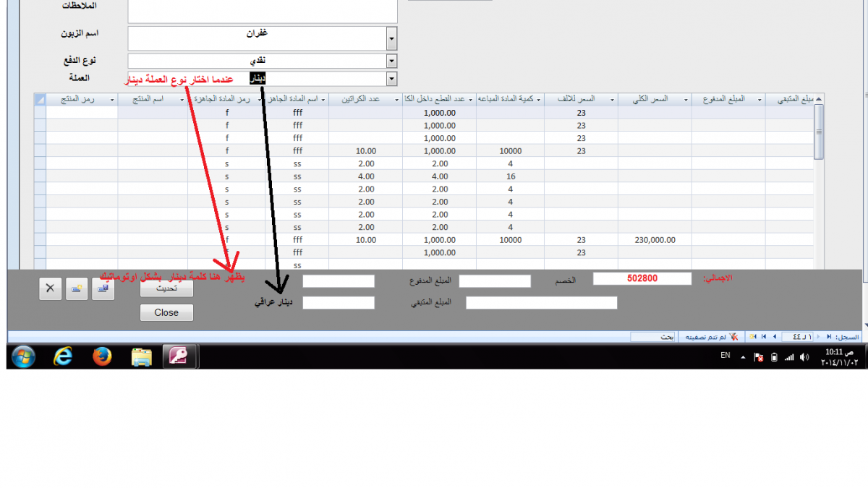The width and height of the screenshot is (868, 488).
Task: Open the Windows Explorer folder icon
Action: coord(141,356)
